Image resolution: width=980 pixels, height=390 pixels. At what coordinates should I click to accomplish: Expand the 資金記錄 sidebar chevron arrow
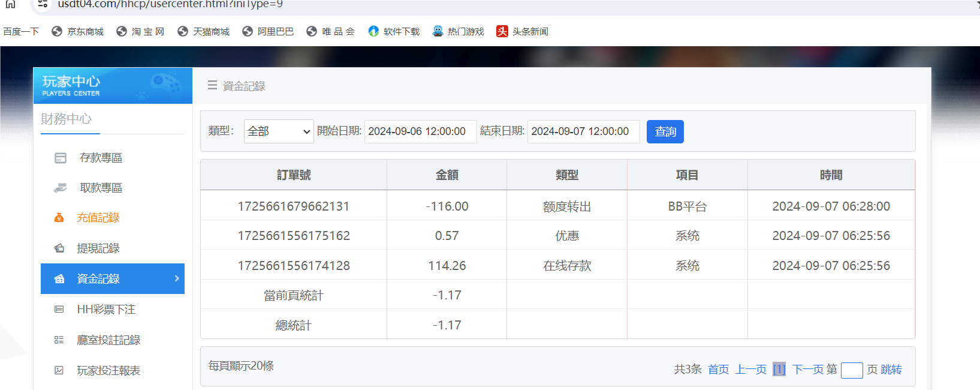click(177, 278)
